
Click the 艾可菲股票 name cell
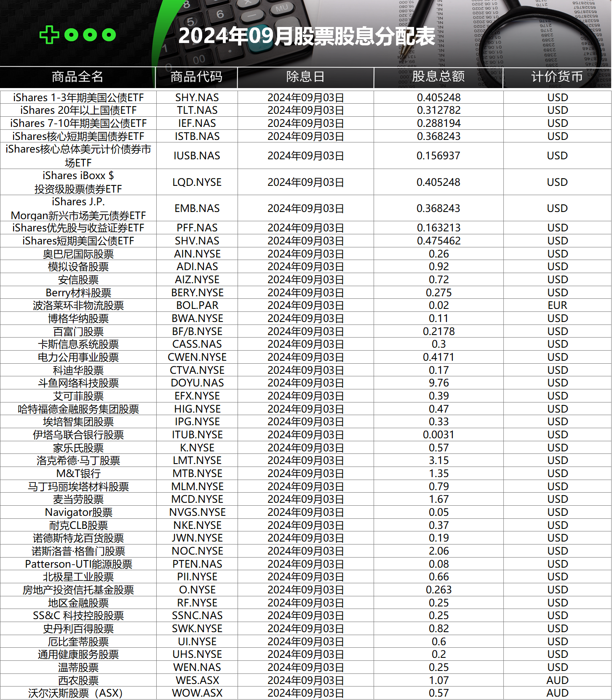point(78,396)
